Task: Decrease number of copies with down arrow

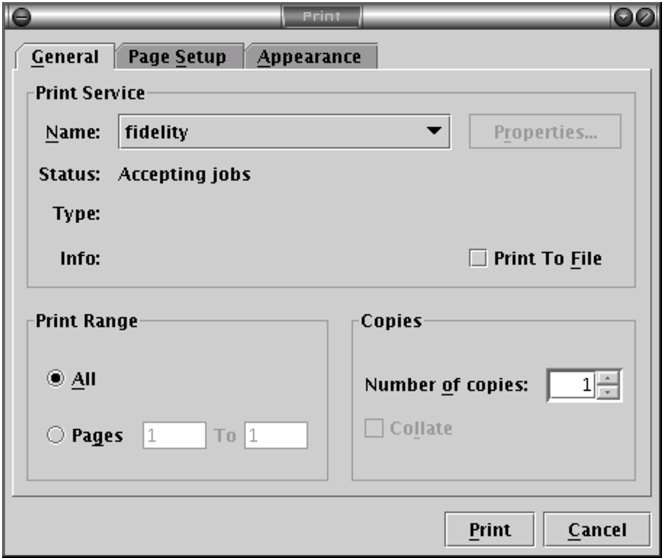Action: click(x=609, y=392)
